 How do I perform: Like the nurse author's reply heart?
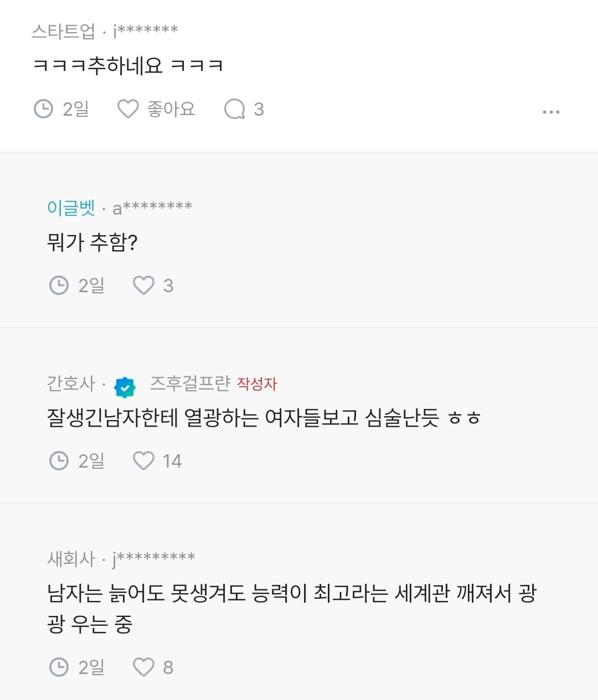143,461
